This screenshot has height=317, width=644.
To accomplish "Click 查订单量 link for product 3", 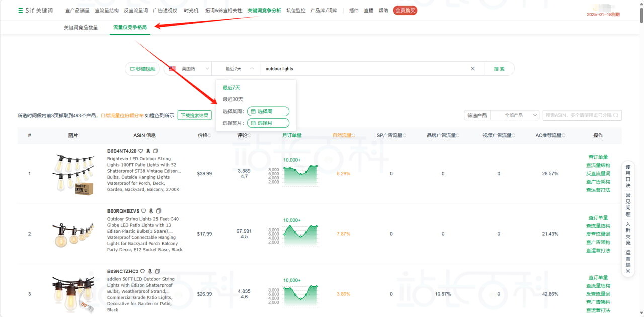I will pos(598,278).
